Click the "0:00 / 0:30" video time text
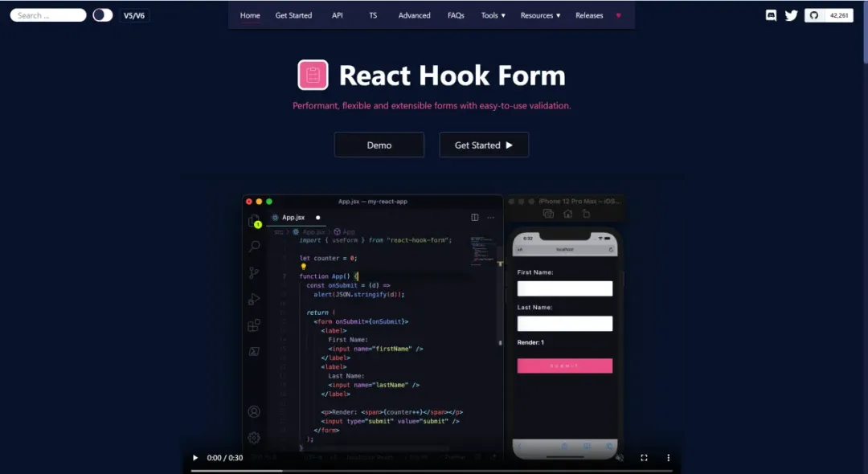 pyautogui.click(x=225, y=457)
